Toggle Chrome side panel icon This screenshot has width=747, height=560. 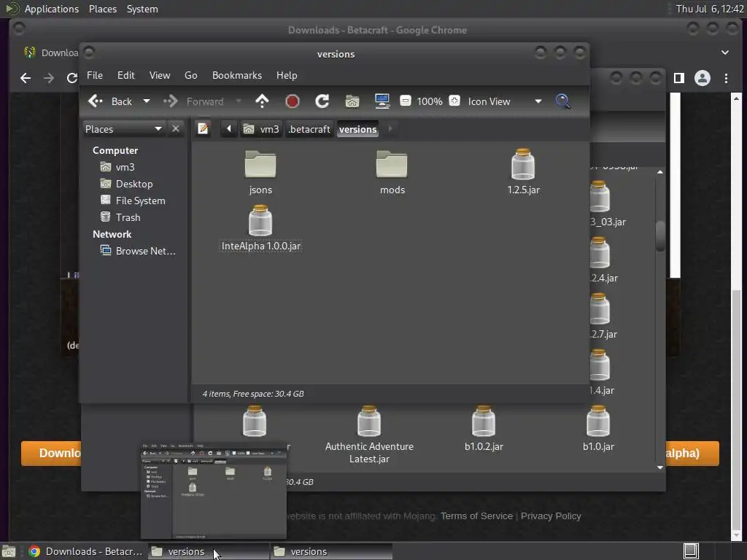pos(679,78)
